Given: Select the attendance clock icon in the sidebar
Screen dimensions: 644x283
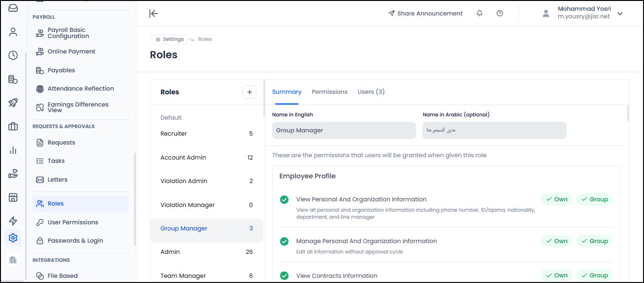Looking at the screenshot, I should click(13, 55).
